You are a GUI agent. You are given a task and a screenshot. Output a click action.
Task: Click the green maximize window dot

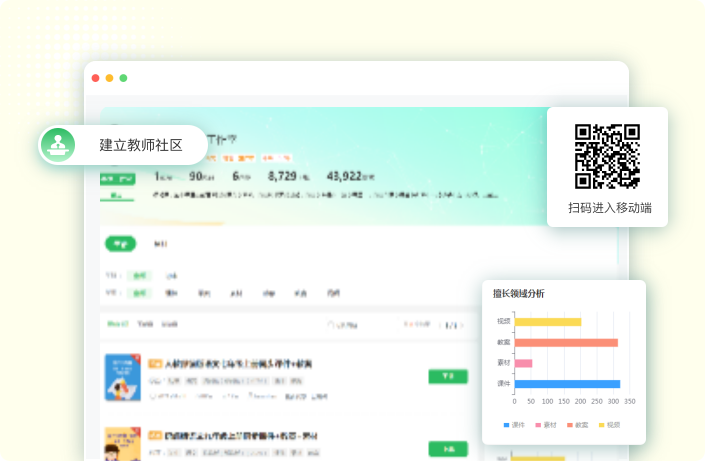pyautogui.click(x=123, y=78)
